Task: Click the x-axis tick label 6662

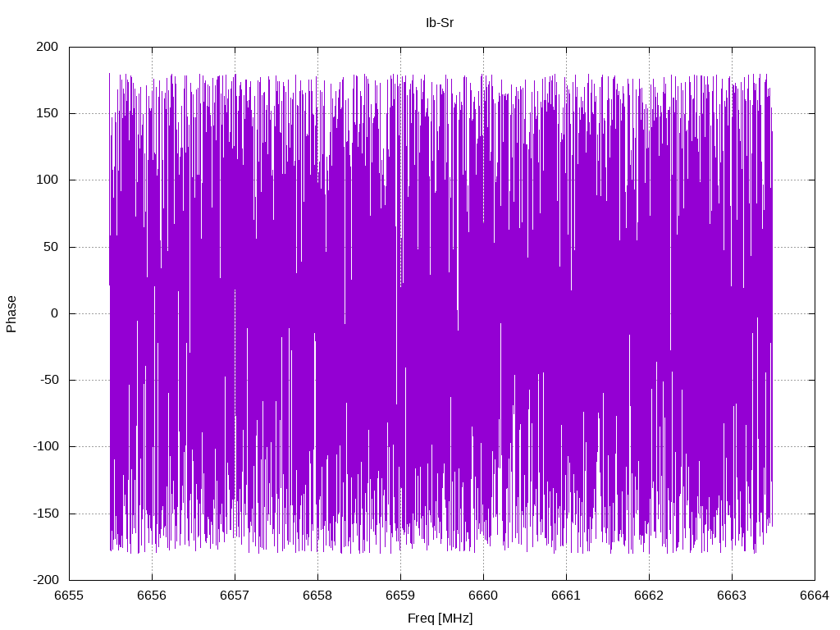Action: coord(650,596)
